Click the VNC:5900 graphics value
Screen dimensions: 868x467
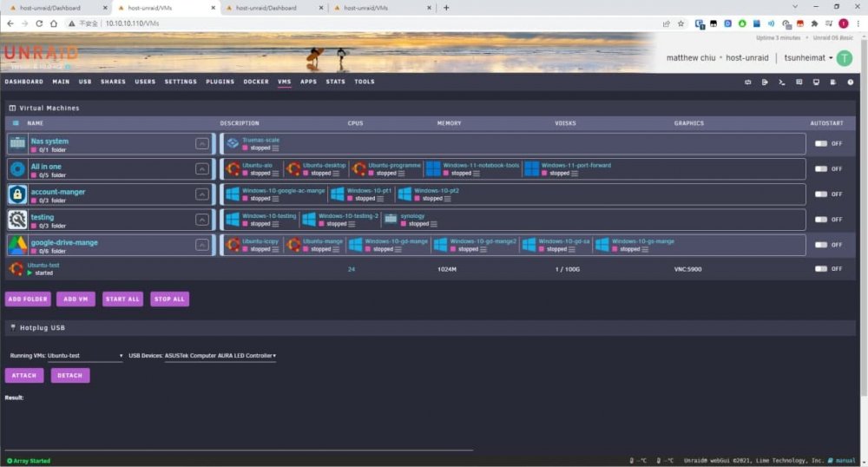pos(687,269)
